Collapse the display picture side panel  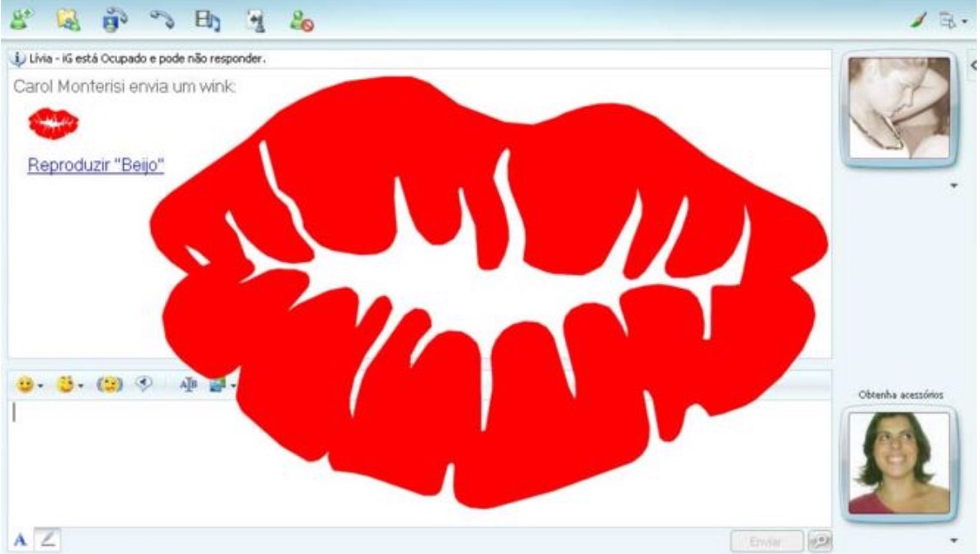coord(973,65)
